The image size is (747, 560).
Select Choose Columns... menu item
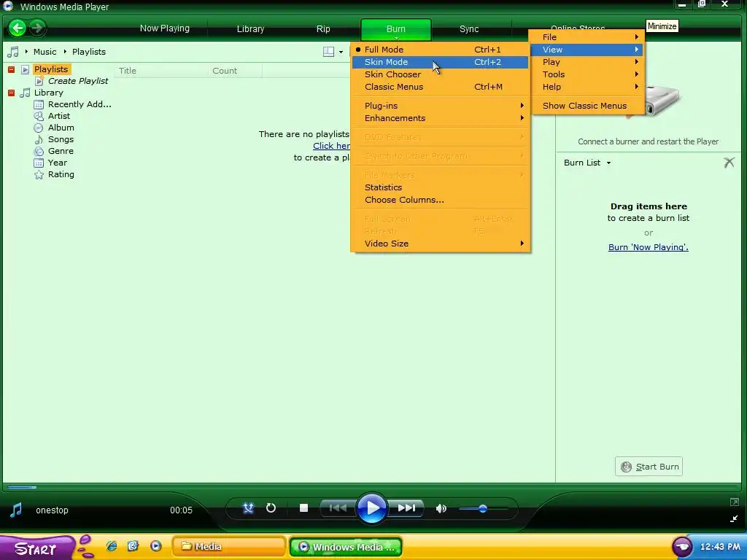coord(440,200)
